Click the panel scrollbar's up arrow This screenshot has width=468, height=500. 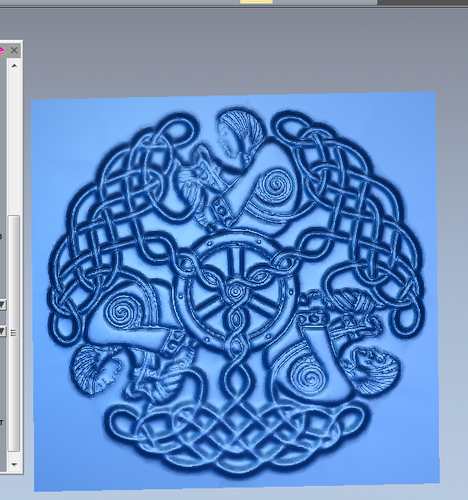(x=14, y=66)
